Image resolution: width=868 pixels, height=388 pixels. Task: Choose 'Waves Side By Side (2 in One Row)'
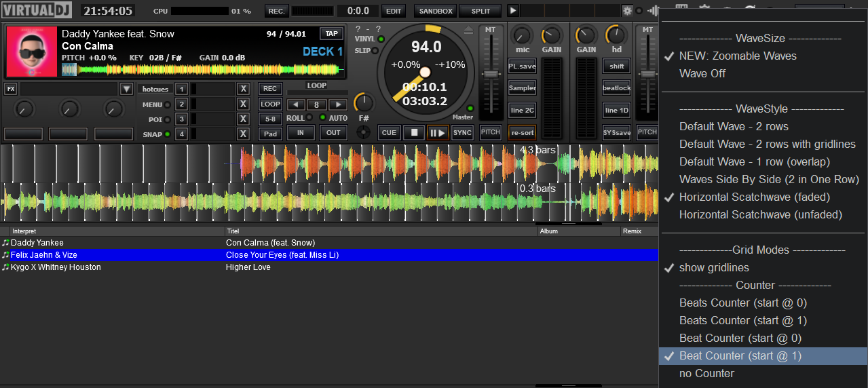point(769,179)
